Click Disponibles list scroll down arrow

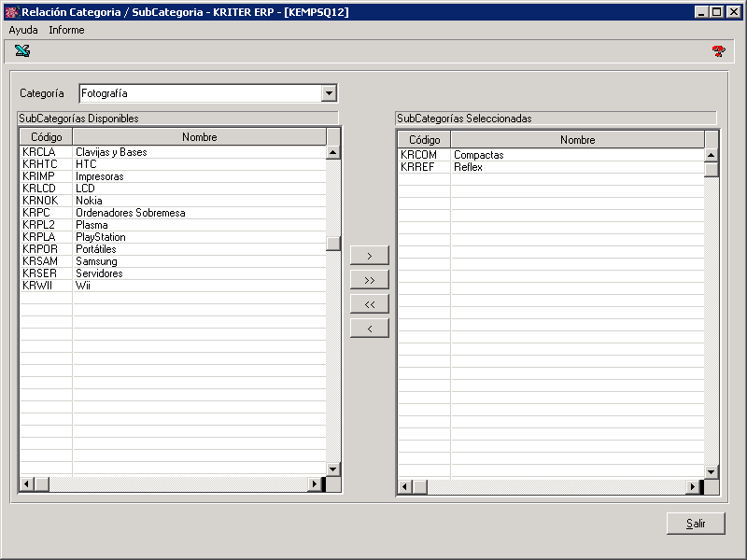point(333,469)
